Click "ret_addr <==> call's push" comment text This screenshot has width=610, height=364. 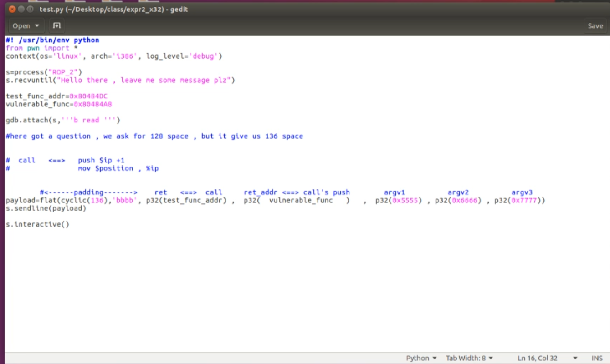pos(297,192)
